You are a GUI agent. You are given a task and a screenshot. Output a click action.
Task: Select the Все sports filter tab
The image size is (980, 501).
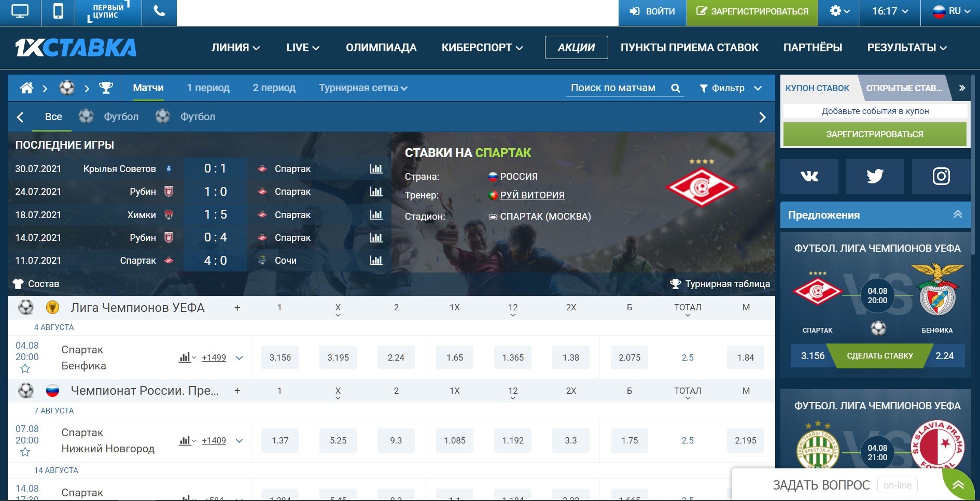tap(53, 117)
